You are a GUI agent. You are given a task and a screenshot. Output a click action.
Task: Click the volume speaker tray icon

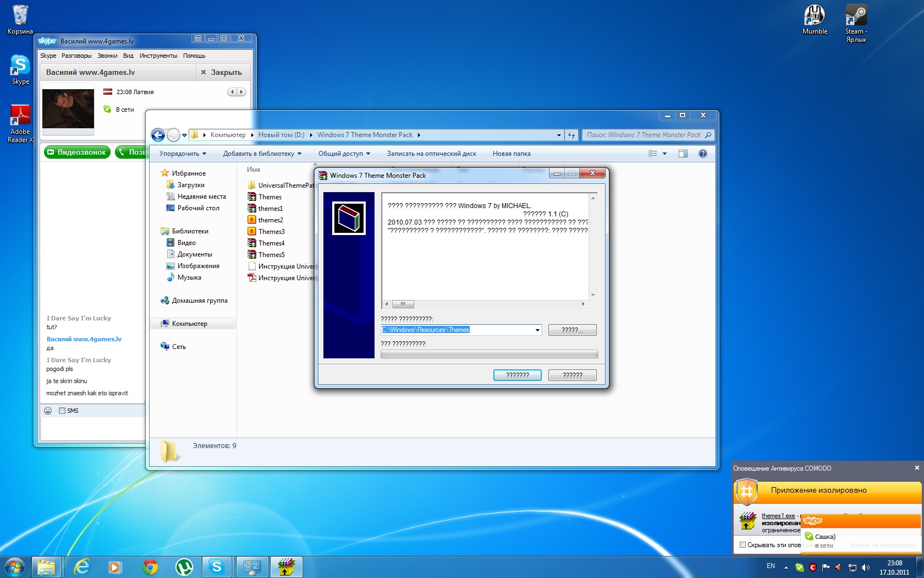[865, 567]
